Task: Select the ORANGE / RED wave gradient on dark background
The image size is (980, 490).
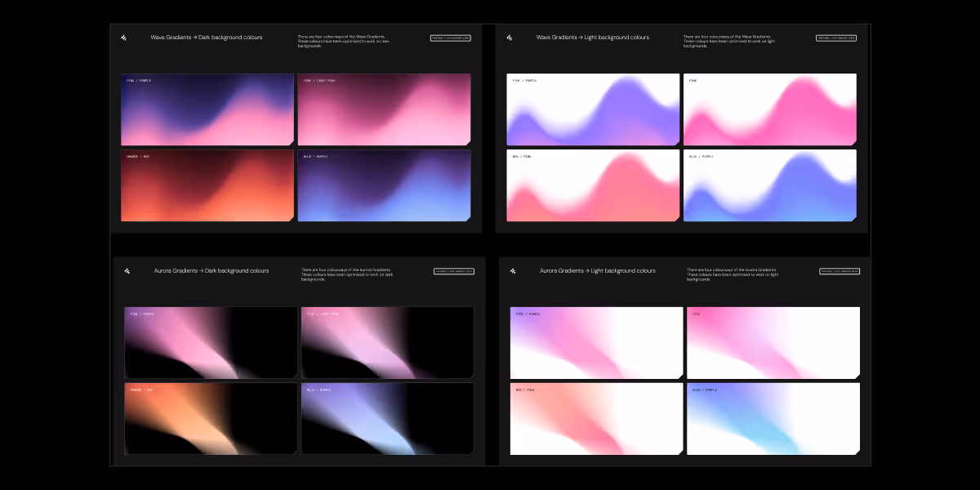Action: 207,185
